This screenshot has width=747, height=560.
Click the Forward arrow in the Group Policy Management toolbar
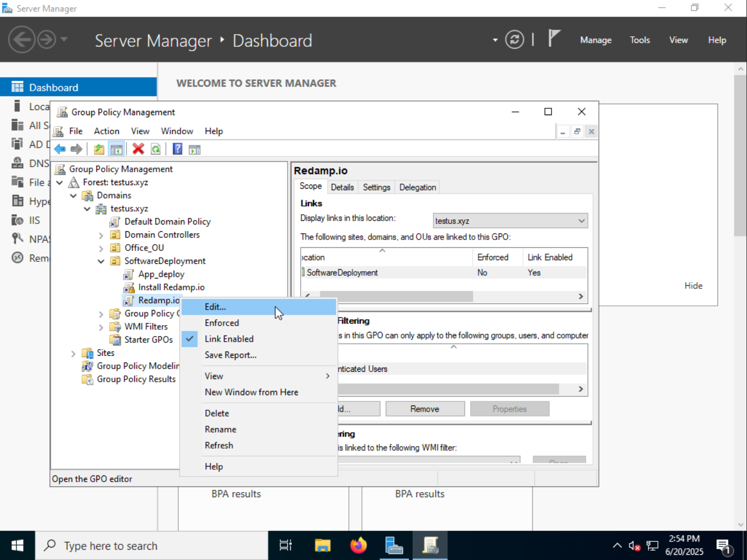coord(77,149)
